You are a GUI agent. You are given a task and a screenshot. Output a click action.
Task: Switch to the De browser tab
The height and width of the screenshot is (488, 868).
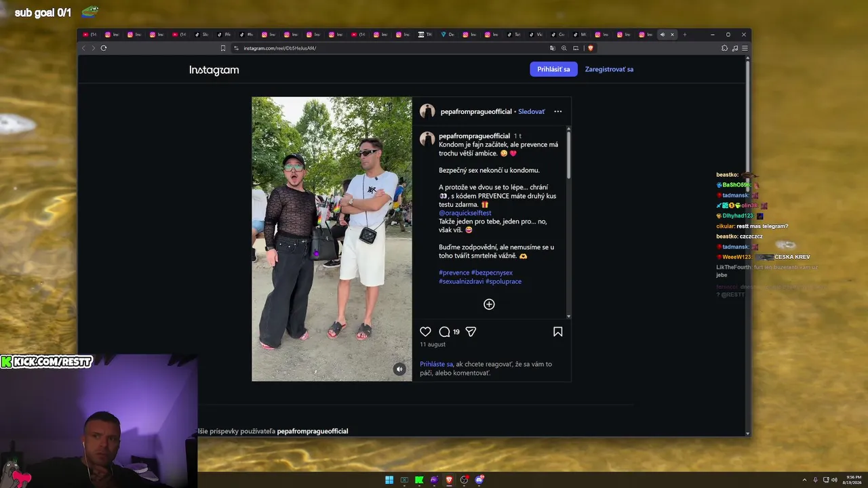pyautogui.click(x=448, y=35)
